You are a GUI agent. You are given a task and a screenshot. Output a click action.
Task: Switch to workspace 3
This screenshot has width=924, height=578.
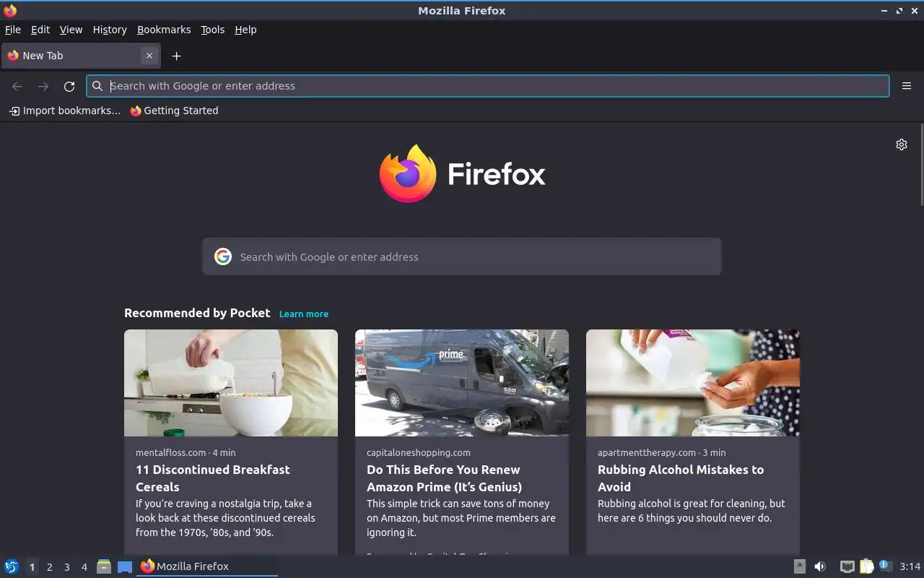point(66,567)
